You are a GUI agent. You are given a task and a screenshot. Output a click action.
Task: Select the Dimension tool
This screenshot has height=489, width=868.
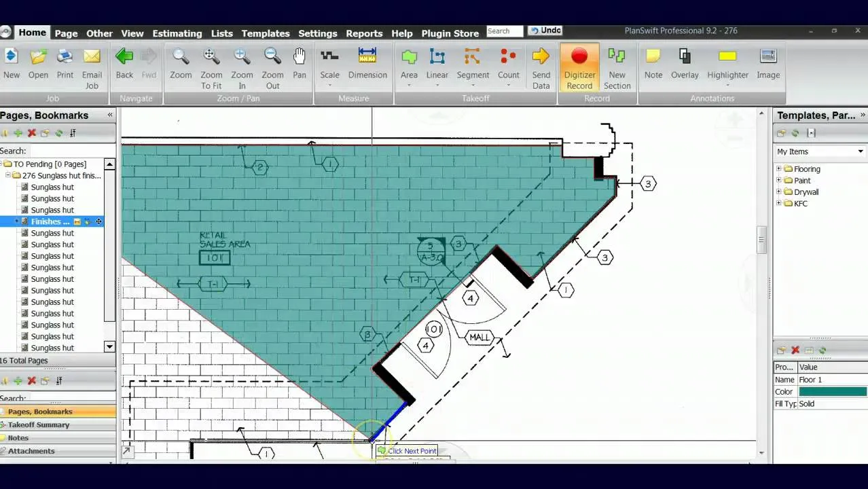click(x=367, y=65)
